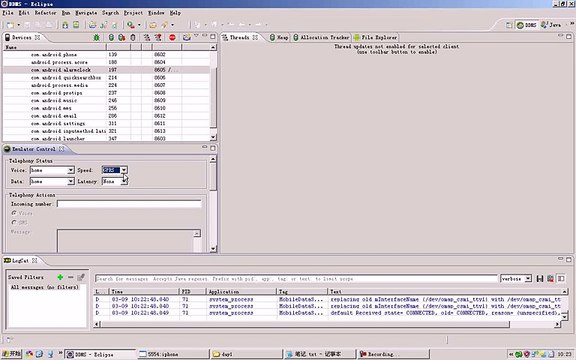Select the Threads tab
This screenshot has height=360, width=576.
pos(240,37)
